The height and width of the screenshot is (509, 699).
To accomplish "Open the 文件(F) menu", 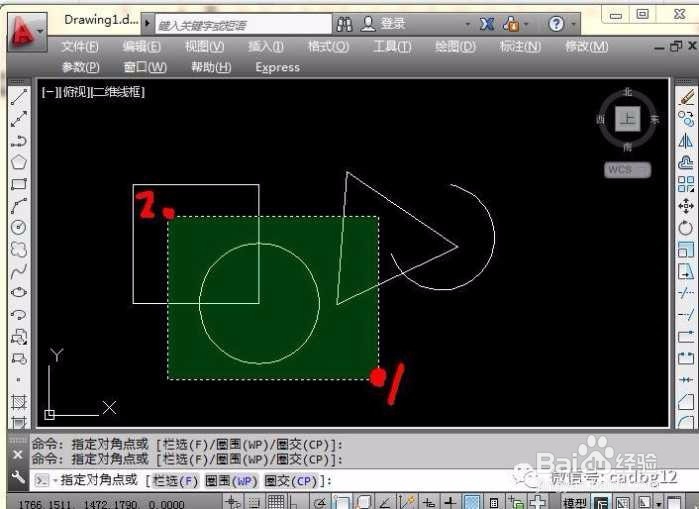I will coord(80,46).
